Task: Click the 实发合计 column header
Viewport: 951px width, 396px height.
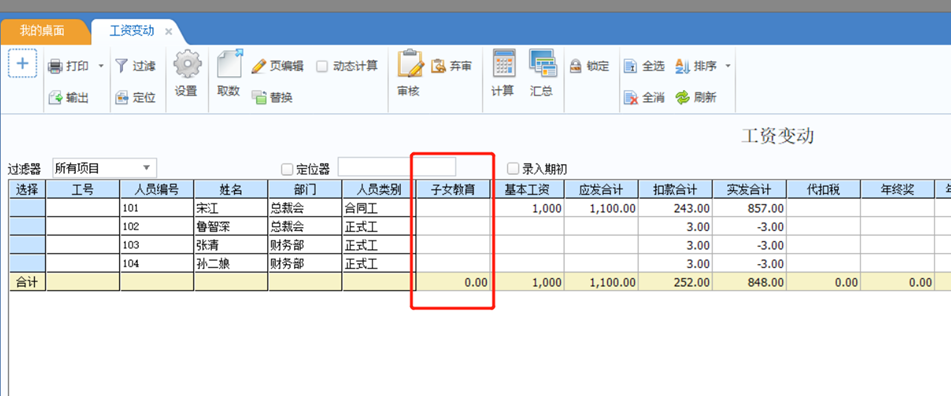Action: point(750,190)
